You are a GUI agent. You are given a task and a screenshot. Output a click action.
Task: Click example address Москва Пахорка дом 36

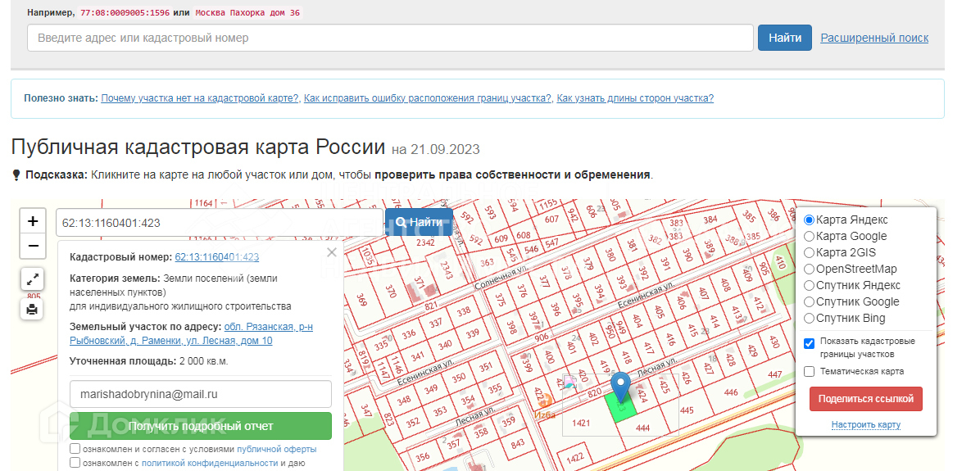click(x=247, y=12)
